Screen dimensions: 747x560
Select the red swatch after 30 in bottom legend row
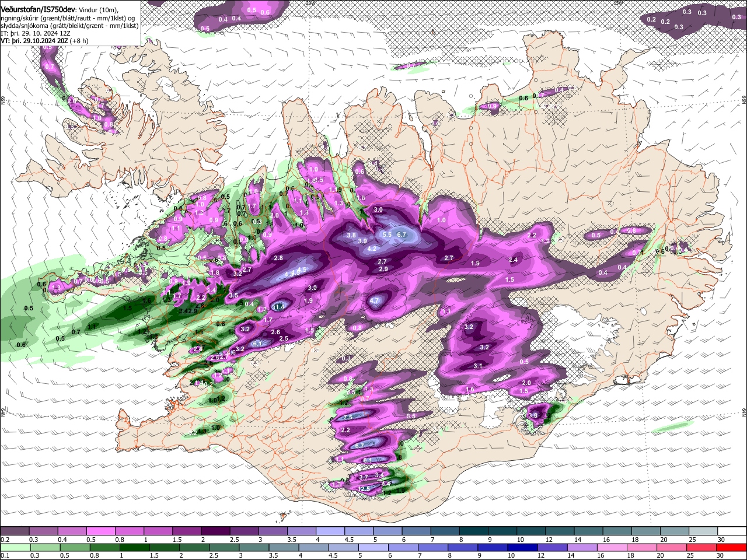pyautogui.click(x=731, y=547)
